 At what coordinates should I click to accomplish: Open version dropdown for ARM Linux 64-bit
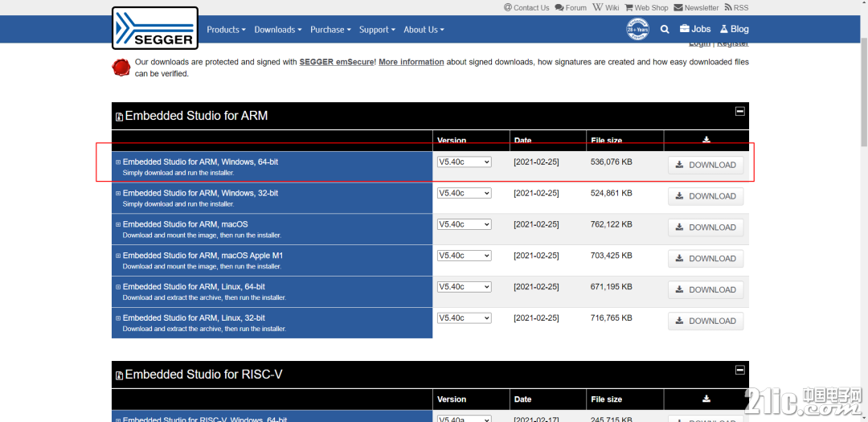click(x=464, y=286)
